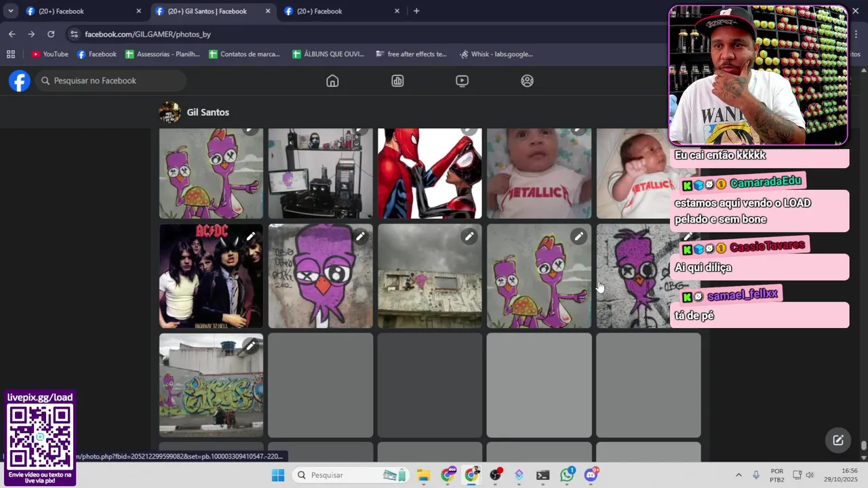
Task: Open the Contatos de marca... bookmark
Action: click(x=245, y=54)
